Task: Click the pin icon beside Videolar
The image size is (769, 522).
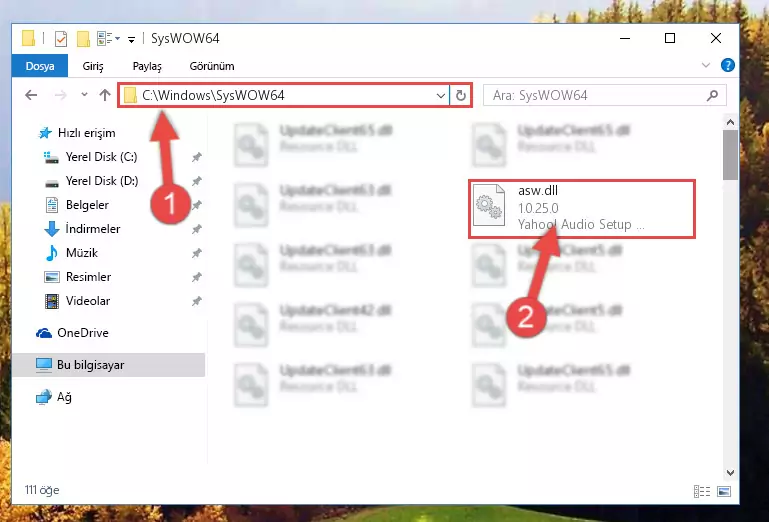Action: pos(197,301)
